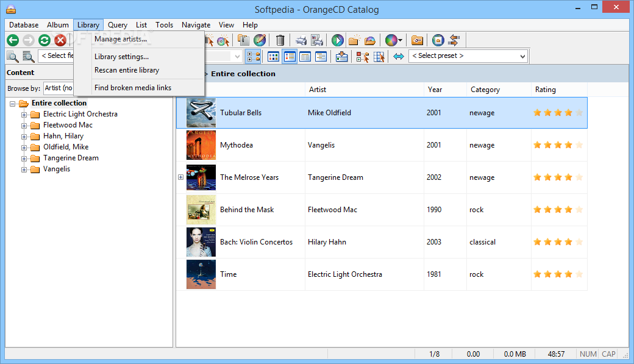Click the green Back arrow icon
The width and height of the screenshot is (634, 364).
(x=13, y=40)
